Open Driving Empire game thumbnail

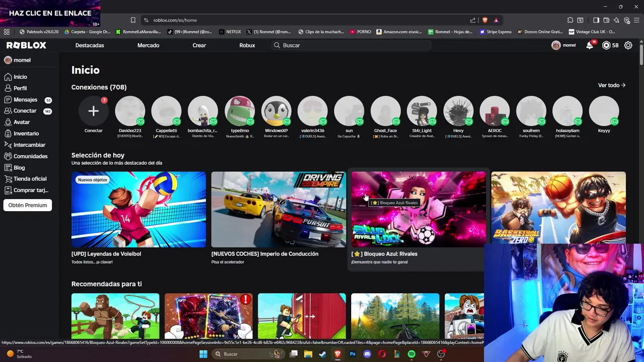click(x=278, y=209)
